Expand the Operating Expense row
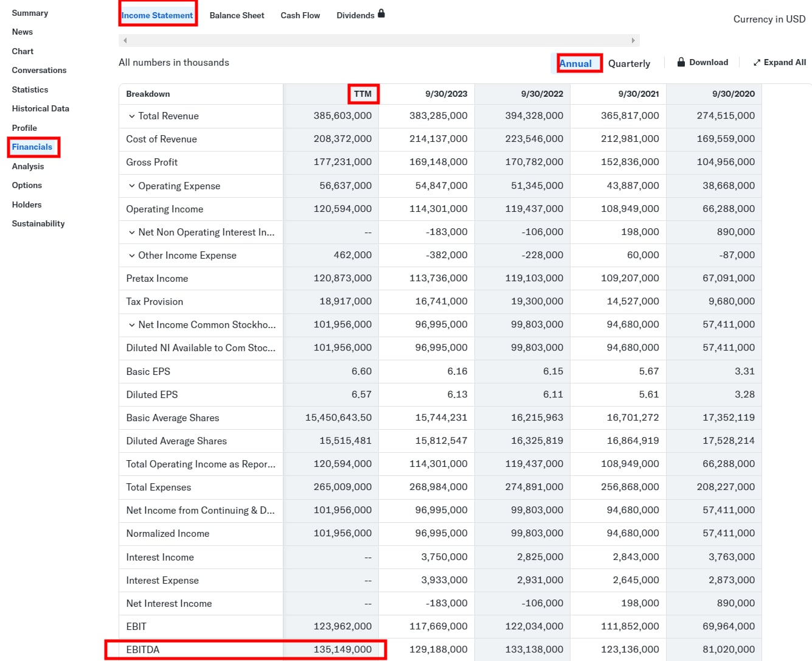Viewport: 812px width, 661px height. pos(131,186)
